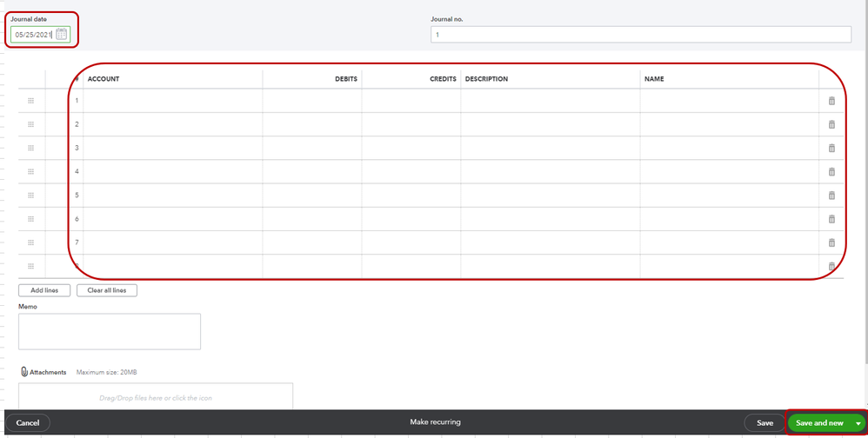Click the ACCOUNT column header
The width and height of the screenshot is (868, 438).
tap(103, 79)
